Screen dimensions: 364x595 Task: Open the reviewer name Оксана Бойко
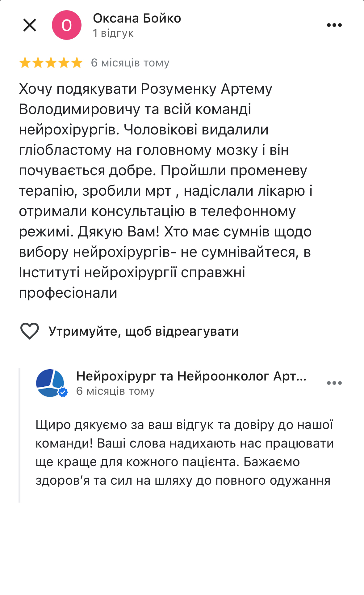137,19
